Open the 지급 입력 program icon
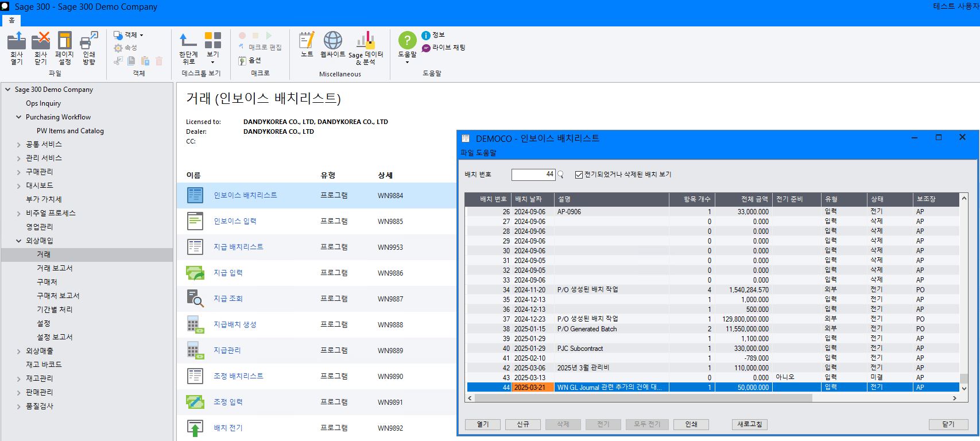980x441 pixels. [x=195, y=273]
